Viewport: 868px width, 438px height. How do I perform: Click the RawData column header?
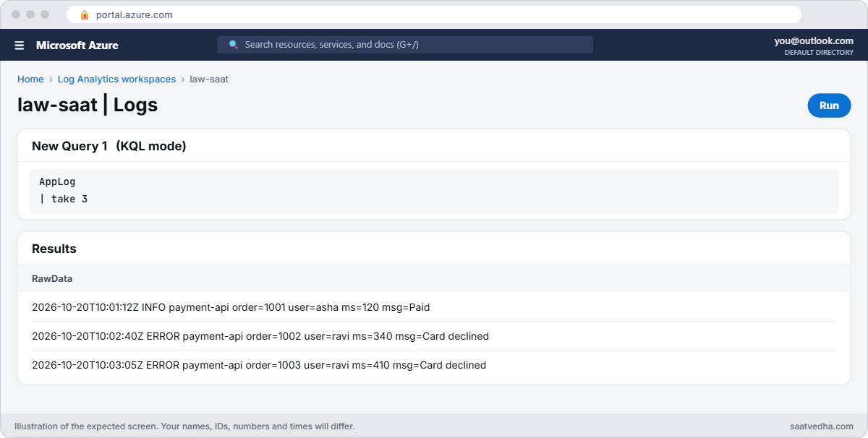52,278
